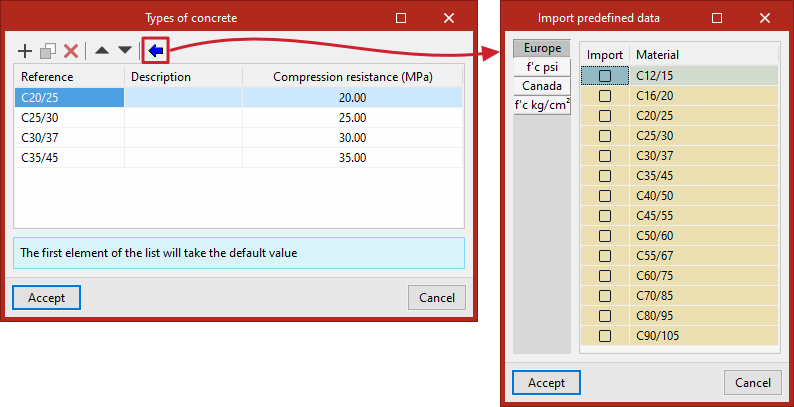Viewport: 794px width, 407px height.
Task: Select the C30/37 reference cell
Action: coord(69,138)
